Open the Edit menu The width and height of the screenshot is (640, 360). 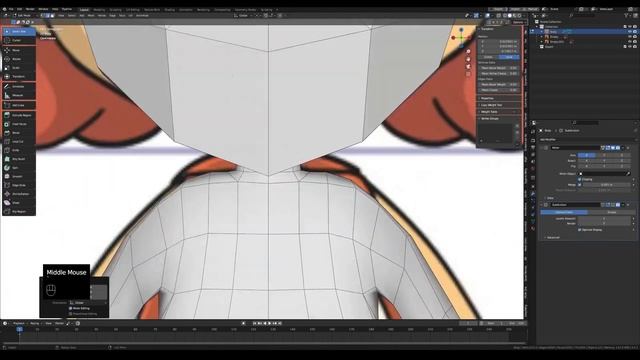(20, 9)
